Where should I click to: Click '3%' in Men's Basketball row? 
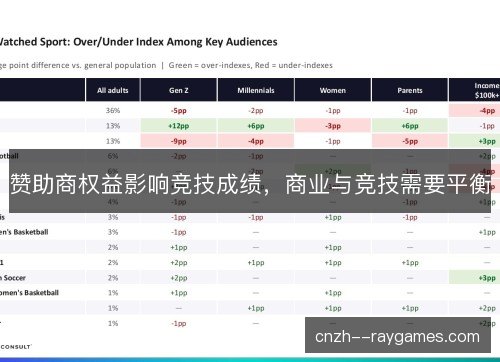(113, 232)
